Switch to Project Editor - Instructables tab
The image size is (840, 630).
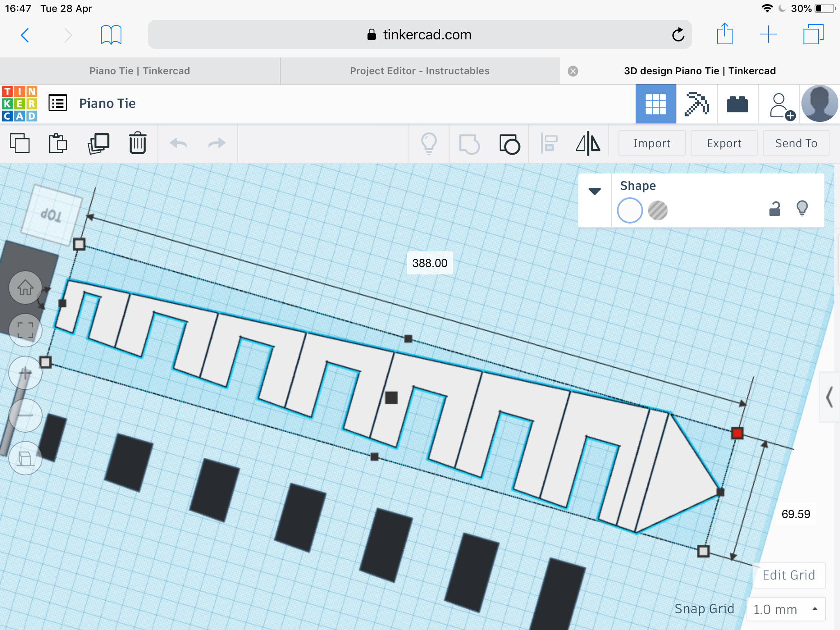(420, 71)
